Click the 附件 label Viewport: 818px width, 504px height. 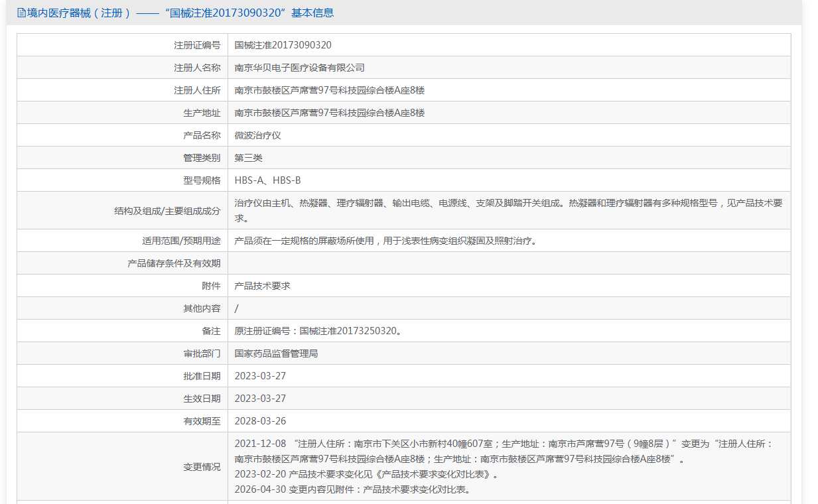point(211,286)
